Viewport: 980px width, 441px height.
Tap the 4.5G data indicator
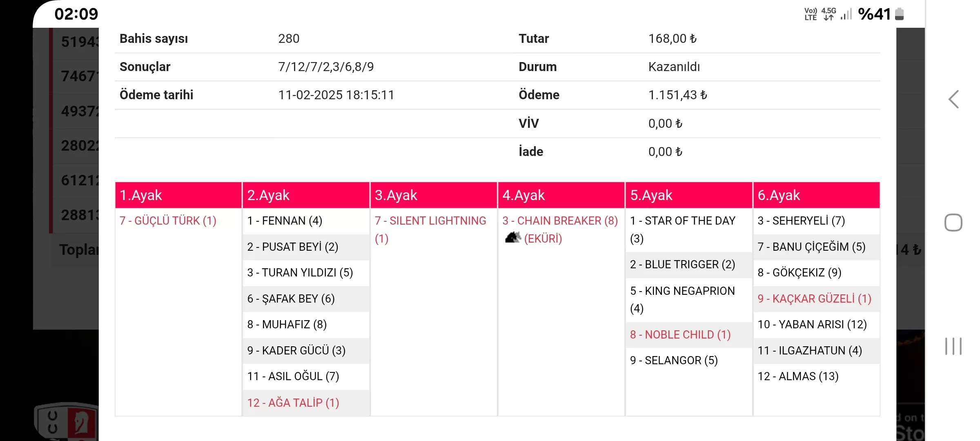(829, 14)
